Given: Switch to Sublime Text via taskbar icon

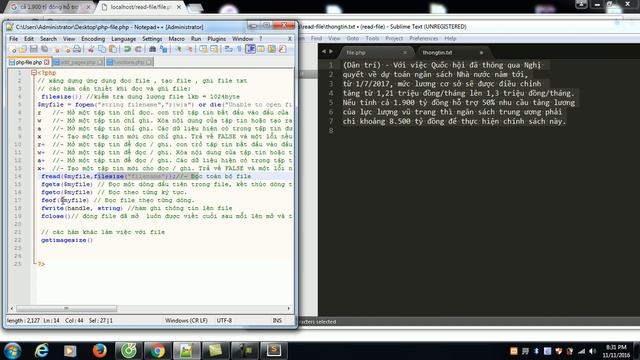Looking at the screenshot, I should point(274,351).
